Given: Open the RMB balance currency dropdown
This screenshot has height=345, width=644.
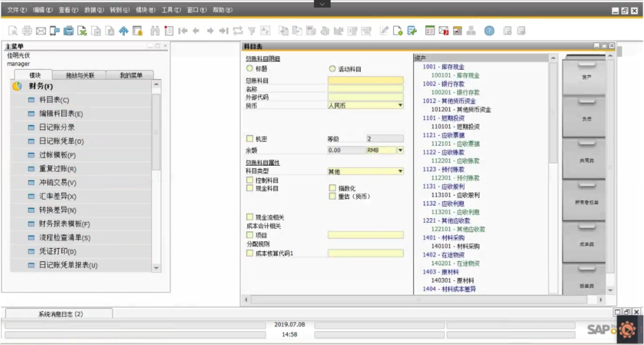Looking at the screenshot, I should pos(400,150).
